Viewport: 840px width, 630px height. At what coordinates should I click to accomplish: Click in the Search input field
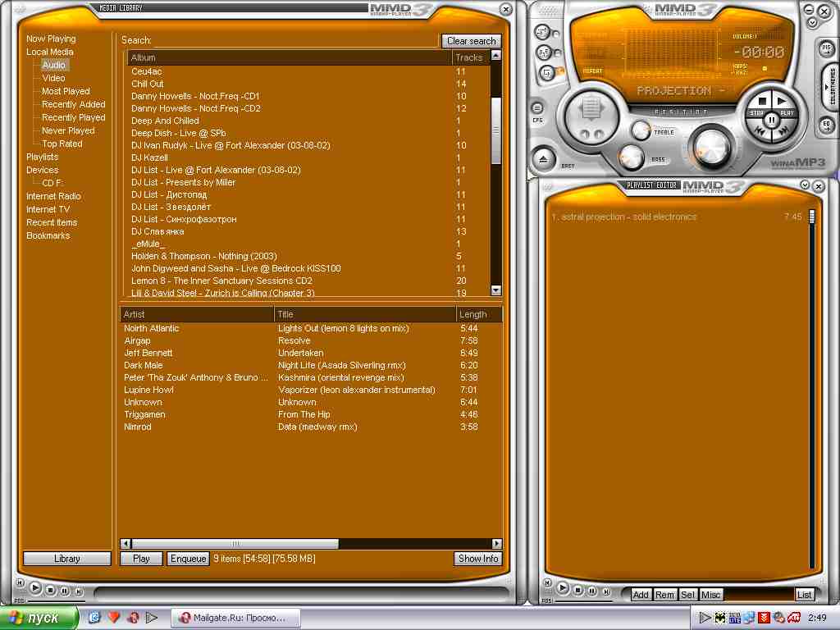pos(295,41)
